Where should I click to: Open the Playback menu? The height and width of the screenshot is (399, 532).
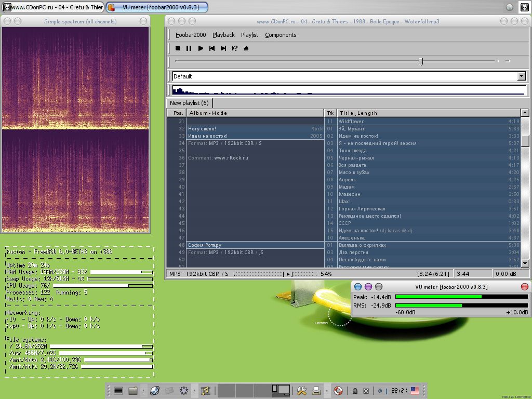(223, 35)
